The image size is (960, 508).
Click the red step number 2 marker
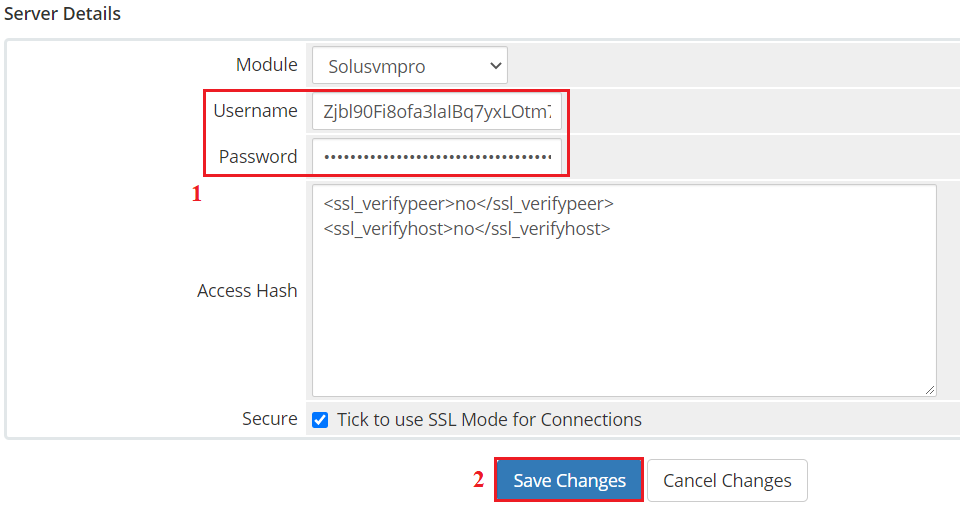[x=479, y=480]
